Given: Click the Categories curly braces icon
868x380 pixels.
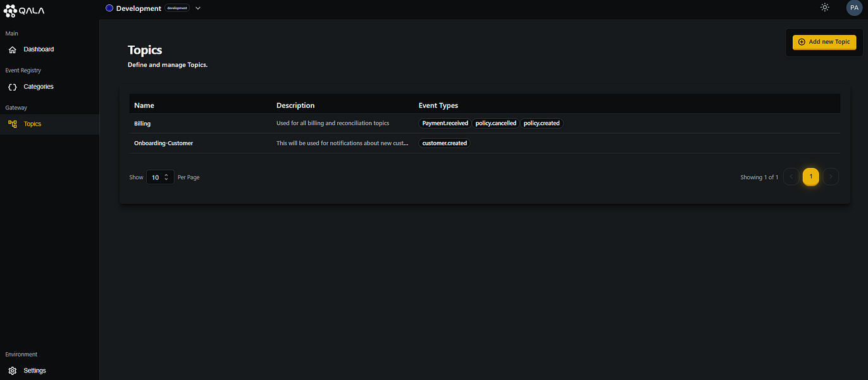Looking at the screenshot, I should [x=13, y=87].
